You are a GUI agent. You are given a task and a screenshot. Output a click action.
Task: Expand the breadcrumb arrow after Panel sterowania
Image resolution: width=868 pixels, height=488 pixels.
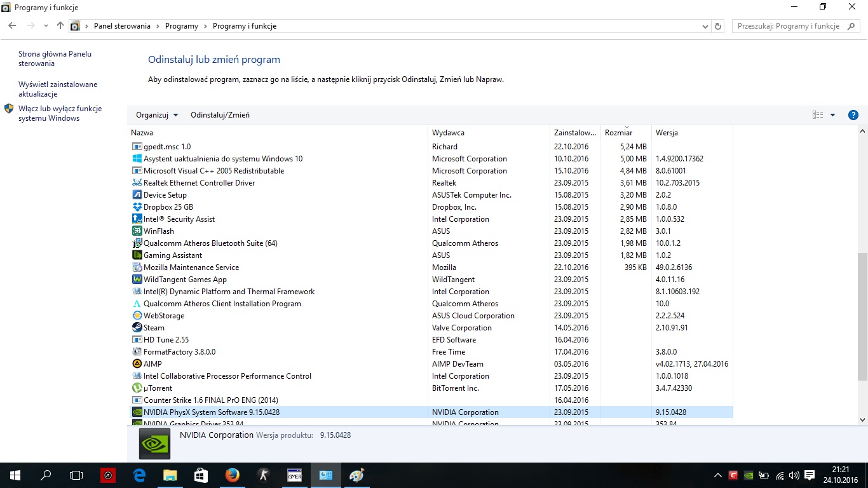point(158,27)
